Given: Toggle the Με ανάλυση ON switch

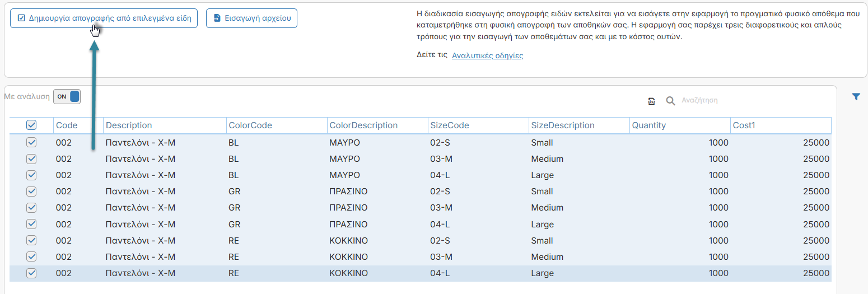Looking at the screenshot, I should 67,97.
